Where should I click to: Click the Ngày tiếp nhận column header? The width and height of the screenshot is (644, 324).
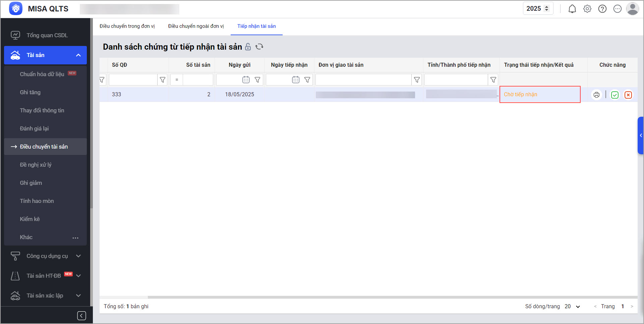(289, 65)
